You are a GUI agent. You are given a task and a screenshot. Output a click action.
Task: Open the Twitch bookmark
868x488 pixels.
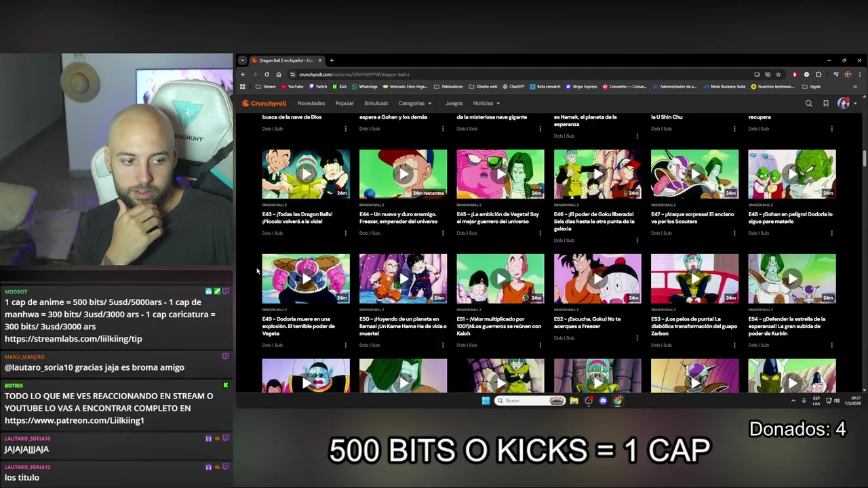tap(318, 87)
